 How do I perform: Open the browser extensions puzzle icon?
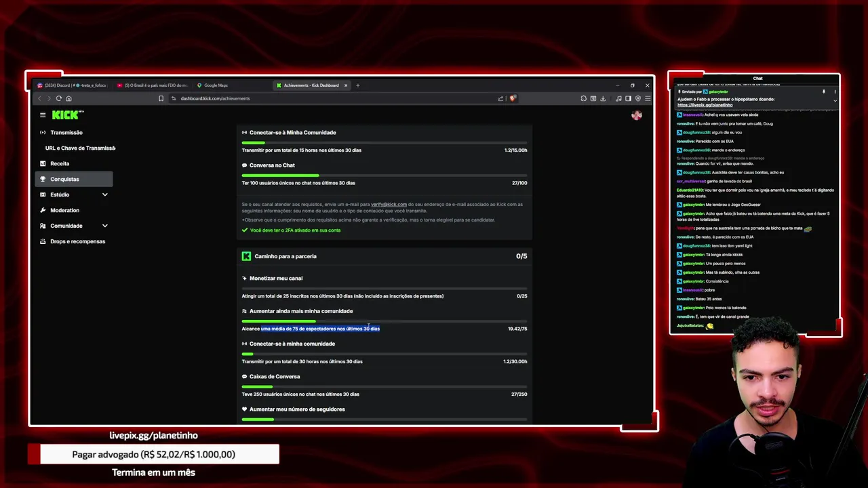(583, 98)
